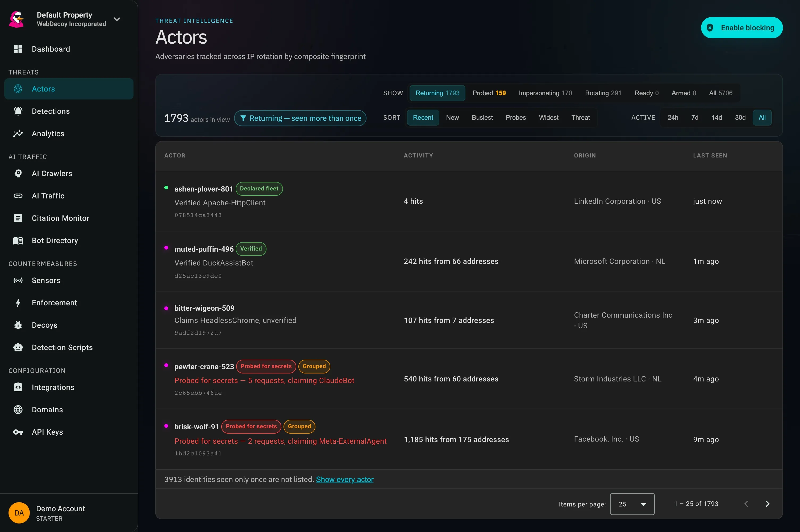800x532 pixels.
Task: Click the Domains globe icon
Action: 18,410
